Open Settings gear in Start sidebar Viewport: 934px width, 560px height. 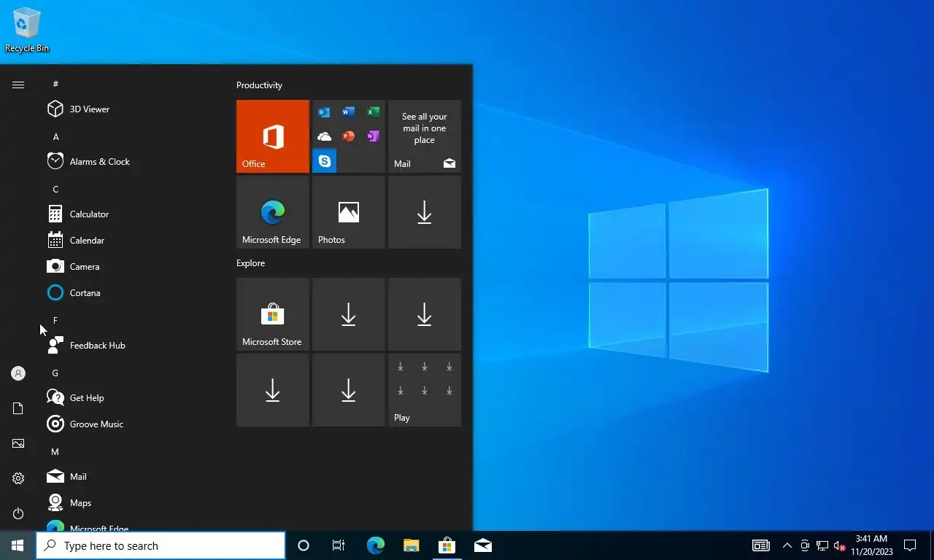18,478
